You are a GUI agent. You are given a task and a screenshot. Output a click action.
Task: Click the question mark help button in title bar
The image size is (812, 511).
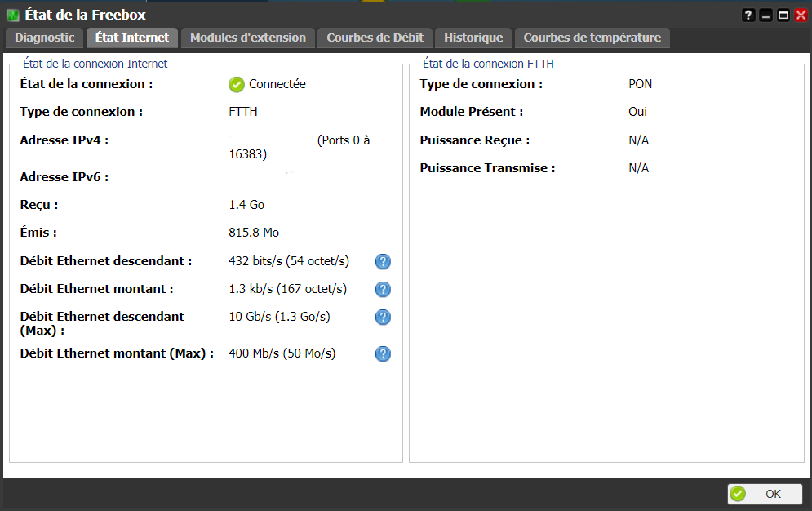[x=748, y=15]
